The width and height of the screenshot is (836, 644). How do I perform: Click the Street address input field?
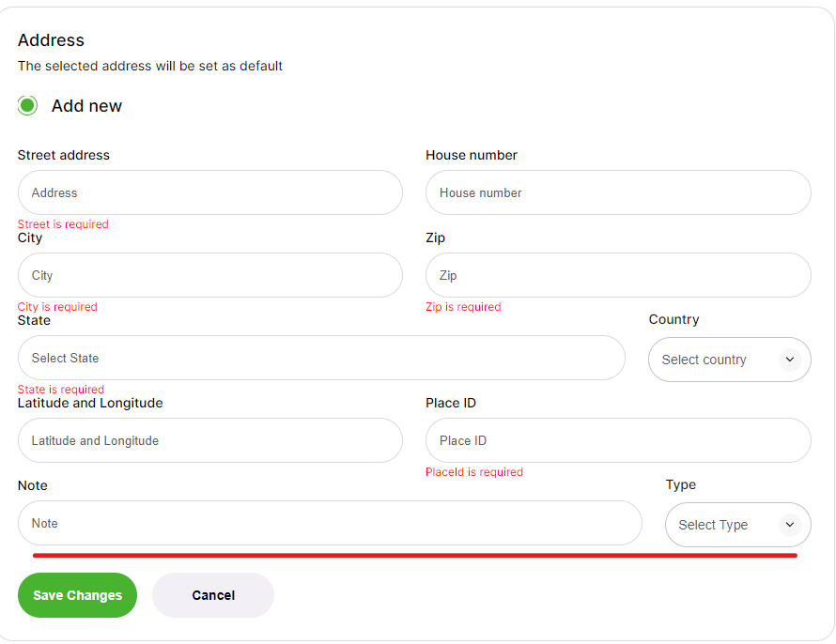[x=210, y=192]
